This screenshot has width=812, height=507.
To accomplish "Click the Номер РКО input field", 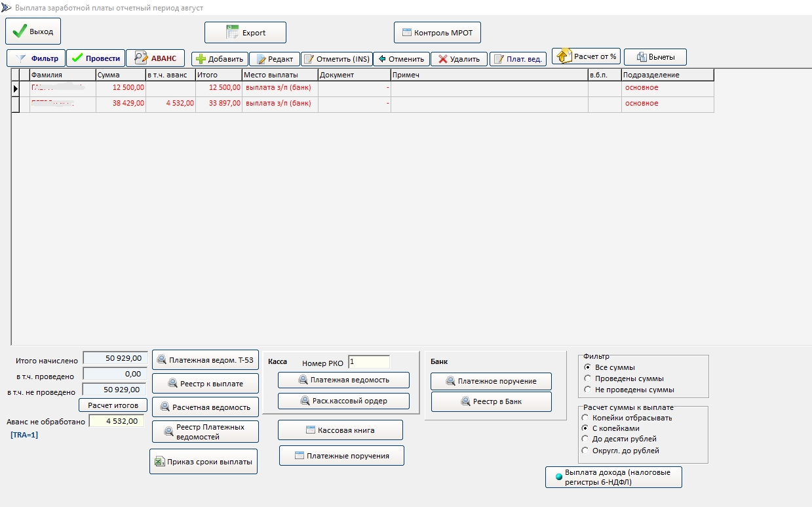I will pos(369,362).
